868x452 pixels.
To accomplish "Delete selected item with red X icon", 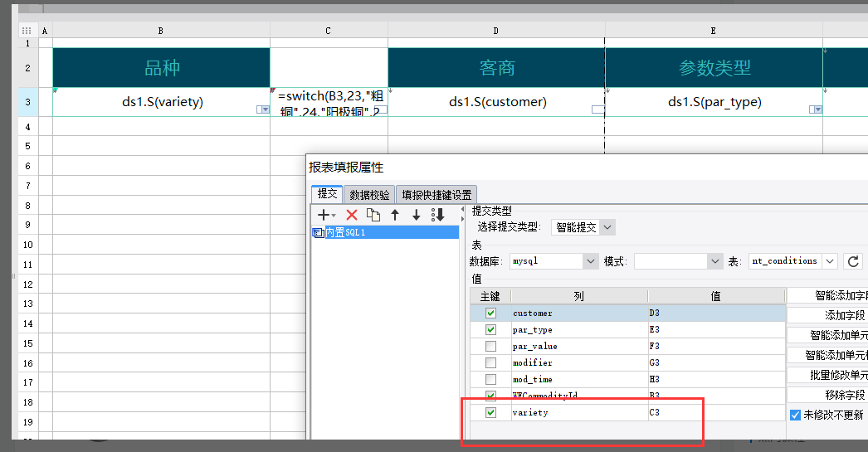I will point(352,215).
